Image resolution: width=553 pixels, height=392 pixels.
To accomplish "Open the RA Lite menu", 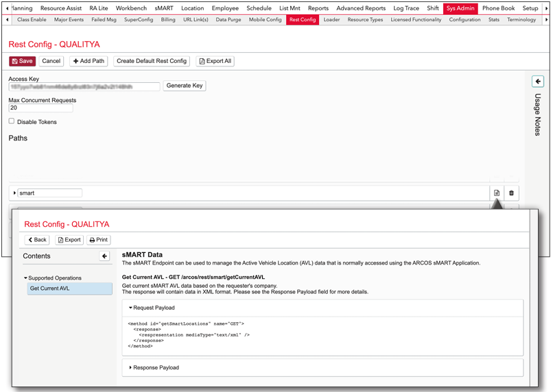I will click(x=99, y=8).
